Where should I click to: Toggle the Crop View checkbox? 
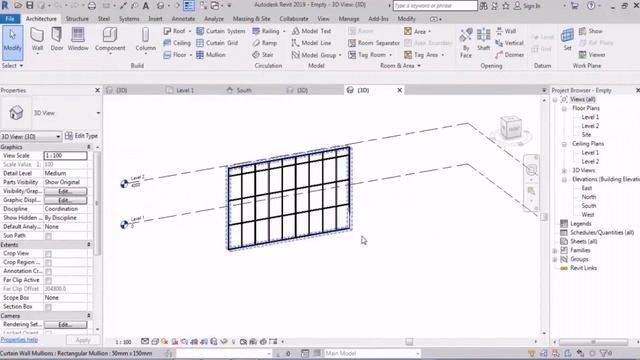[48, 254]
